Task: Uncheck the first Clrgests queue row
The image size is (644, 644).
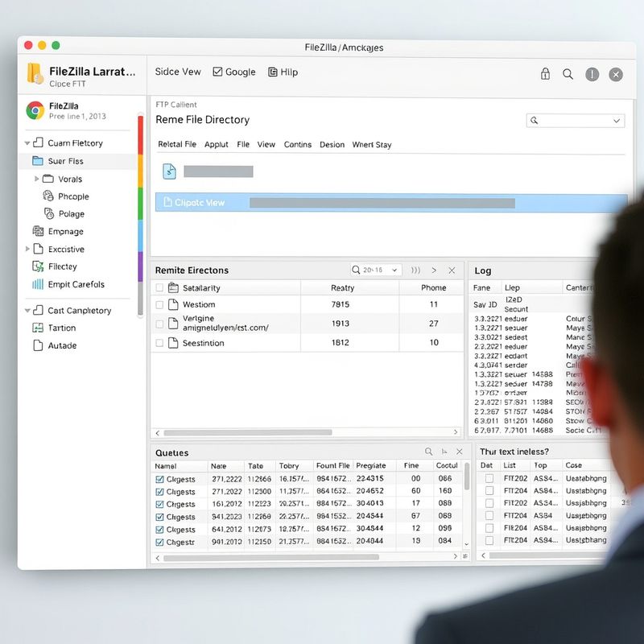Action: pos(159,479)
